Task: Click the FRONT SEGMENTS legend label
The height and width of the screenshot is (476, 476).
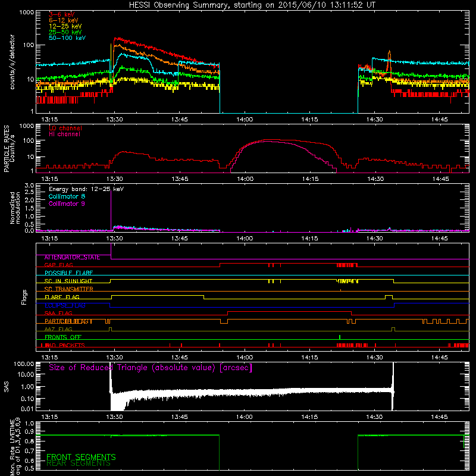Action: (x=81, y=457)
